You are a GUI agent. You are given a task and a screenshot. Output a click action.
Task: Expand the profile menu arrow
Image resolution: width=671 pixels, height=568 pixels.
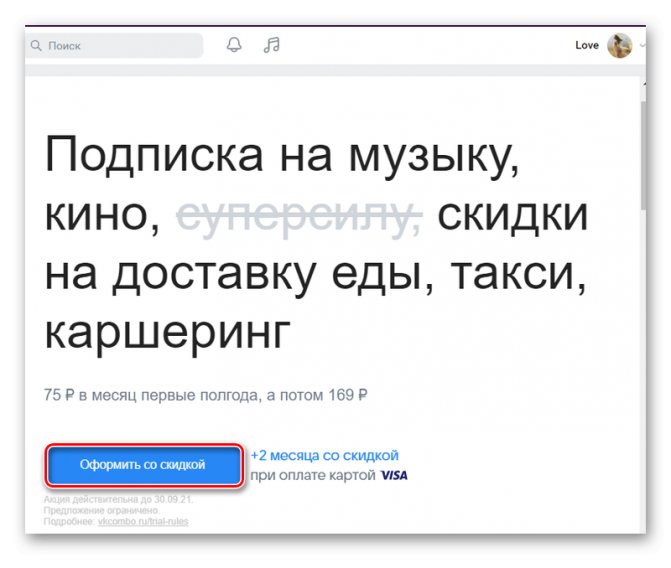pyautogui.click(x=642, y=45)
